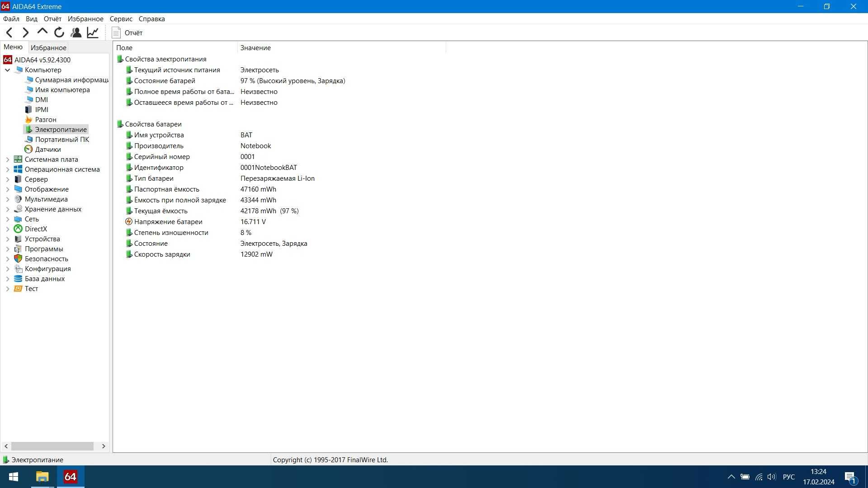Screen dimensions: 868x488
Task: Click the battery tray icon
Action: 745,477
